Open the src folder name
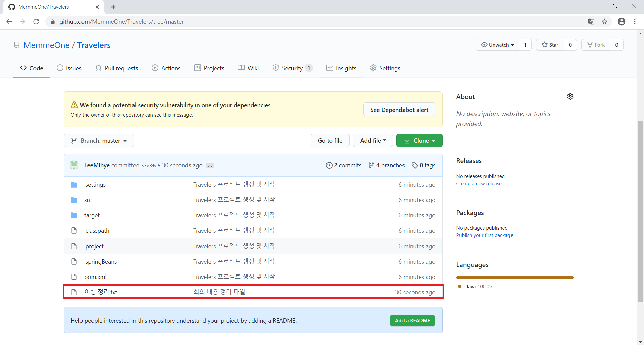Image resolution: width=644 pixels, height=345 pixels. 88,200
